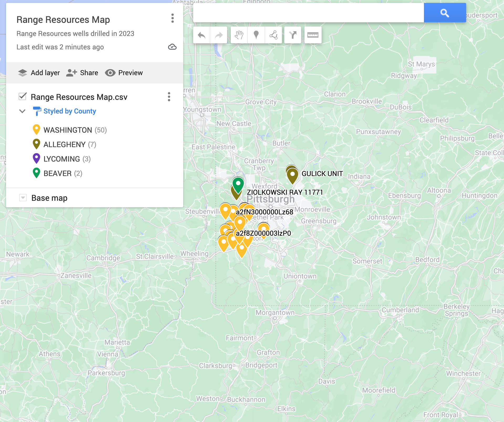The width and height of the screenshot is (504, 422).
Task: Open the Styled by County link
Action: coord(70,111)
